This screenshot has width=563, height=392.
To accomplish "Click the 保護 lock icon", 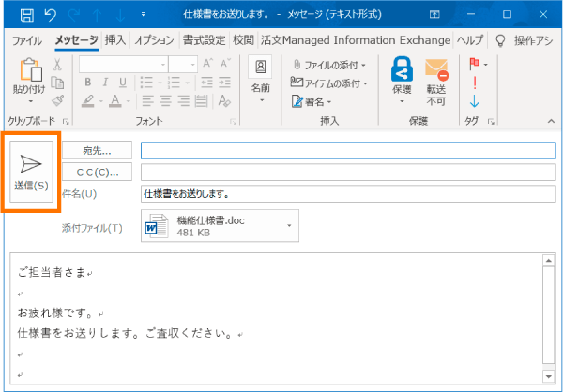I will tap(402, 69).
